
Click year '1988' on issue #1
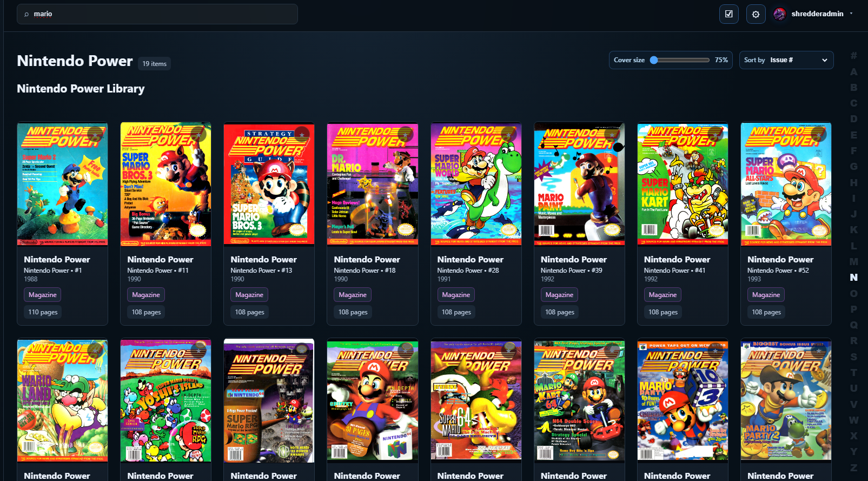(31, 279)
